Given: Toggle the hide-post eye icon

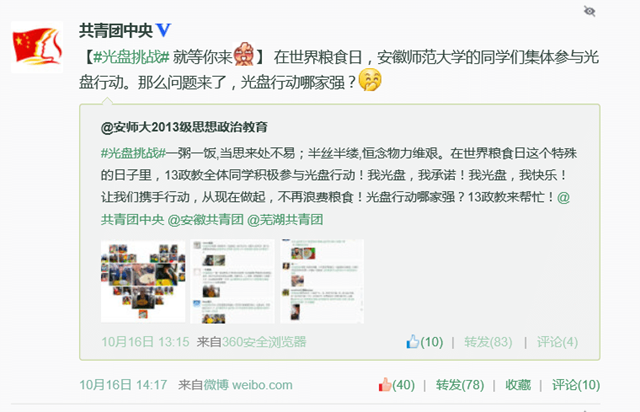Looking at the screenshot, I should click(589, 11).
